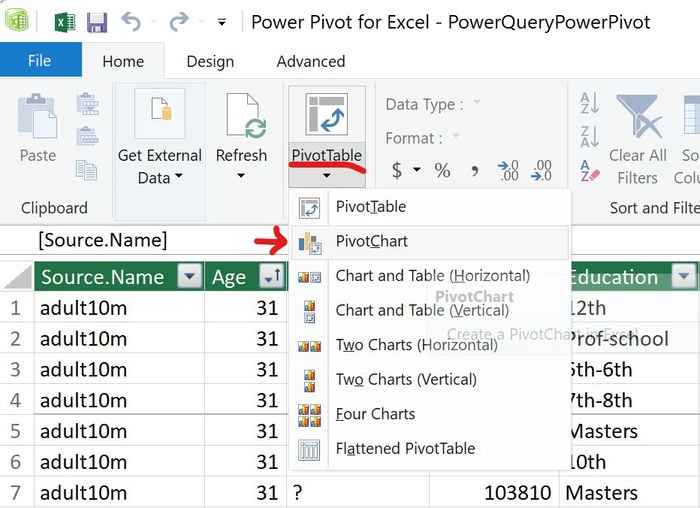Expand the Refresh dropdown arrow
The height and width of the screenshot is (508, 700).
coord(241,175)
